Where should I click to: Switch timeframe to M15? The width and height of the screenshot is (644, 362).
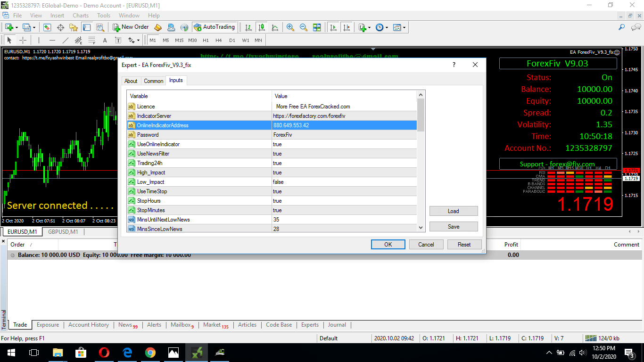pos(179,41)
